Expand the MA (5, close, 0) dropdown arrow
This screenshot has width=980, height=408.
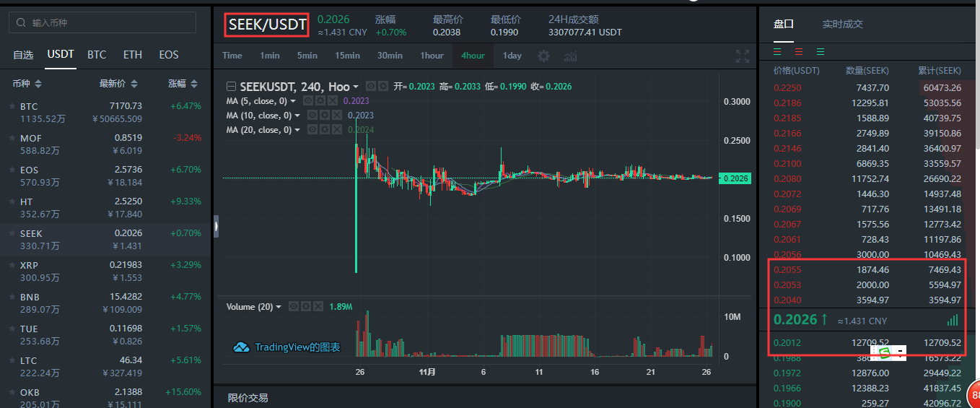(x=293, y=102)
